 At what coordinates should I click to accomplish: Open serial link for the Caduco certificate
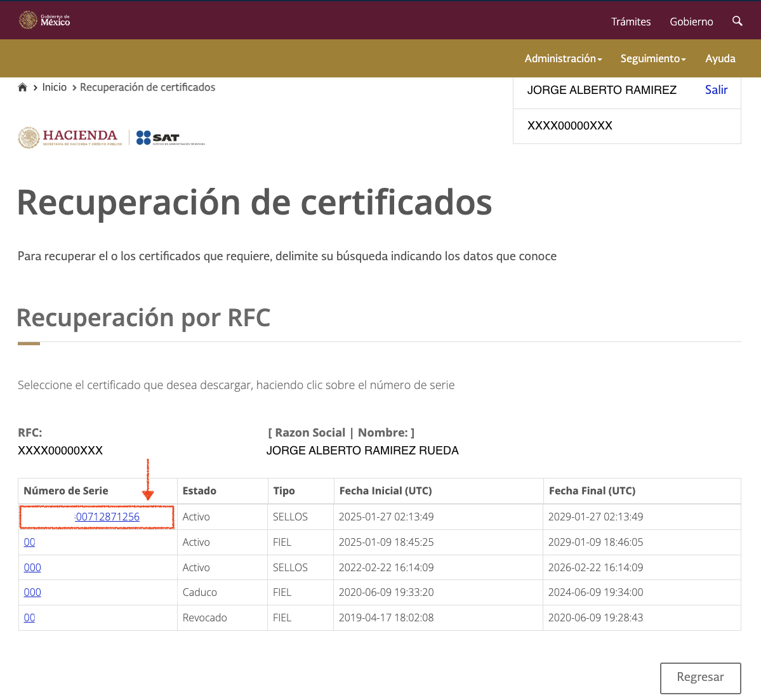(32, 592)
